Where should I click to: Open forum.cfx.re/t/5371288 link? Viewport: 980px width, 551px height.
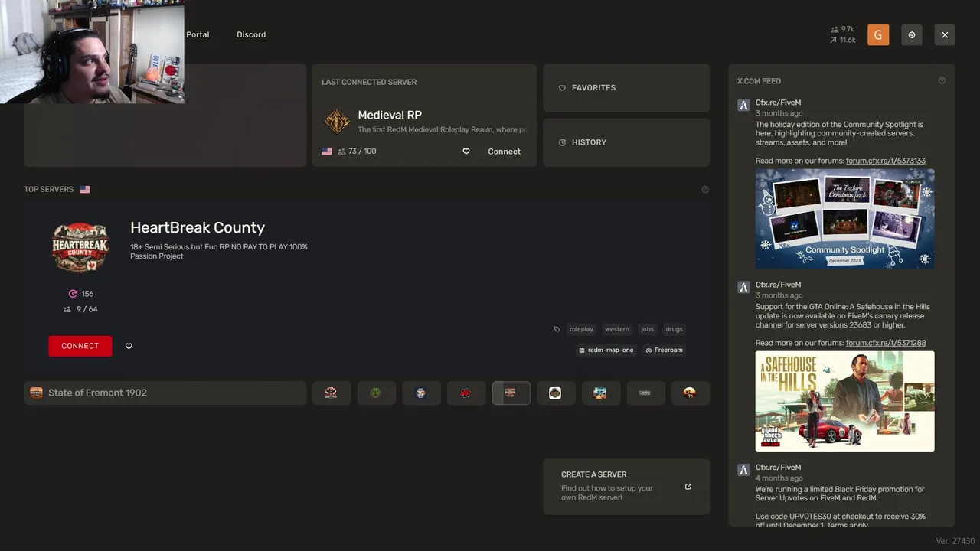pyautogui.click(x=886, y=343)
